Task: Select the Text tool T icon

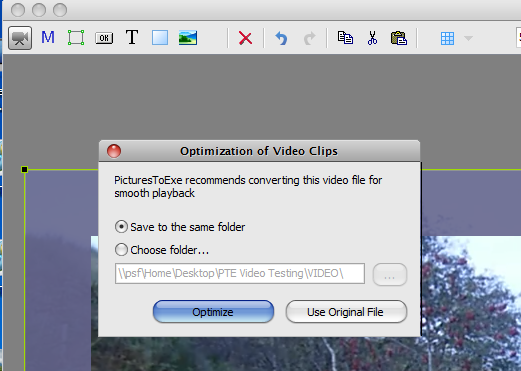Action: click(132, 37)
